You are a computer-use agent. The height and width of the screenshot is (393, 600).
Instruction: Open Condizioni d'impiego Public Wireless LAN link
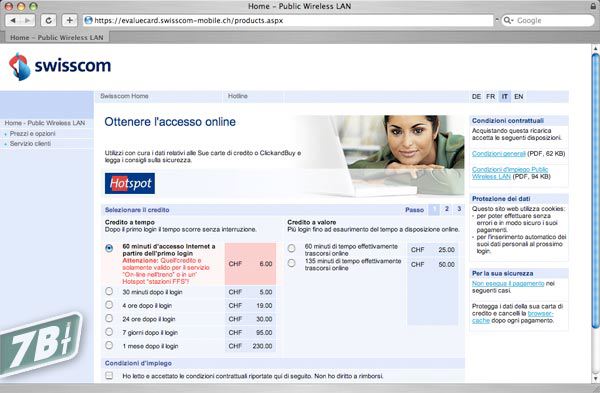[x=510, y=173]
